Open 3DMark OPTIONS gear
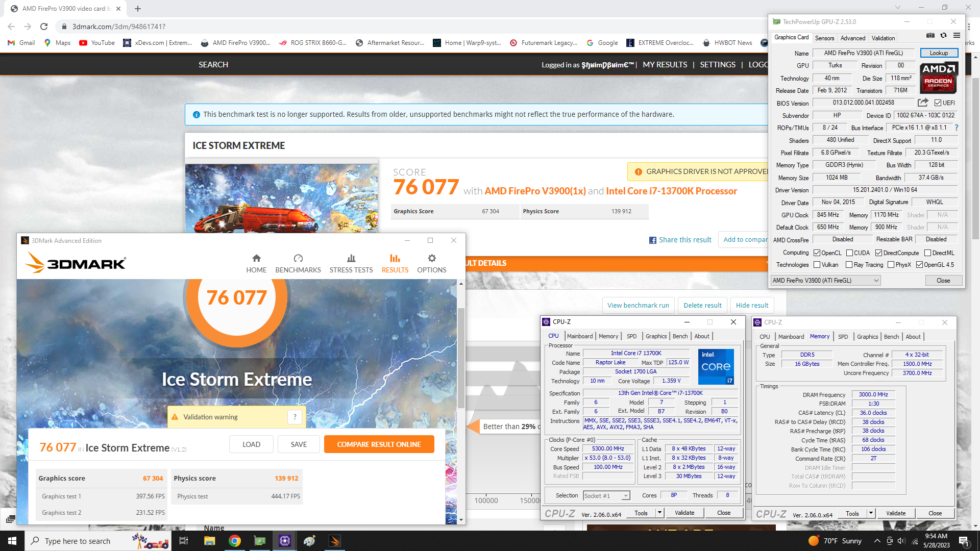The height and width of the screenshot is (551, 980). point(432,263)
